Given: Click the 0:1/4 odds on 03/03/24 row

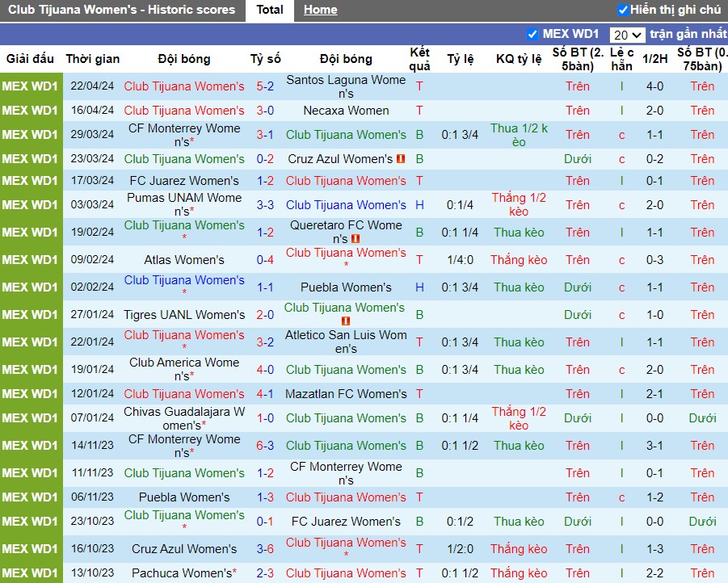Looking at the screenshot, I should point(460,205).
